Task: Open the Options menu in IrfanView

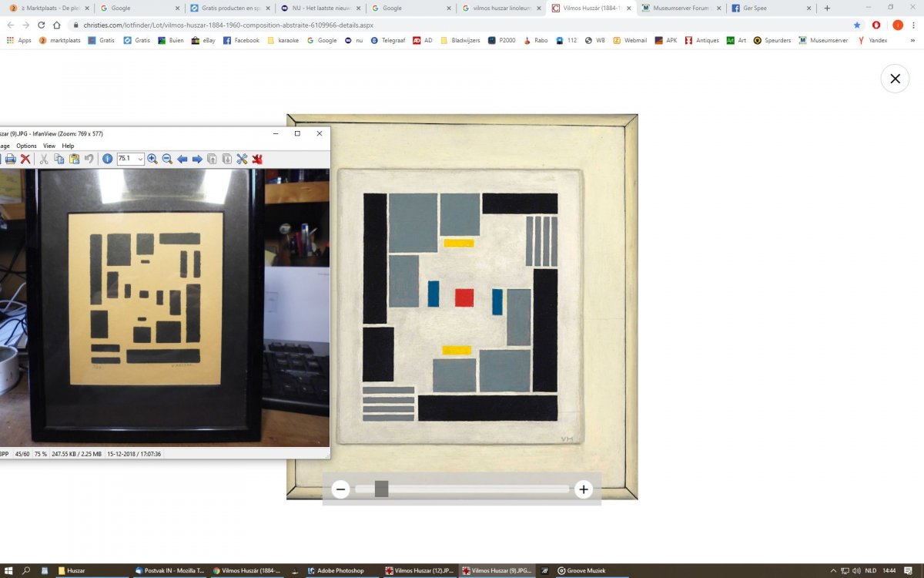Action: point(26,146)
